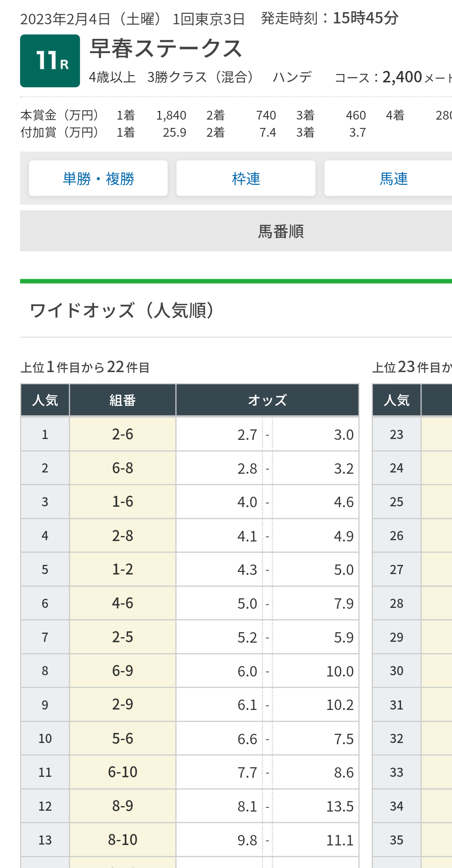
Task: Click the 組番 column header
Action: pos(123,400)
